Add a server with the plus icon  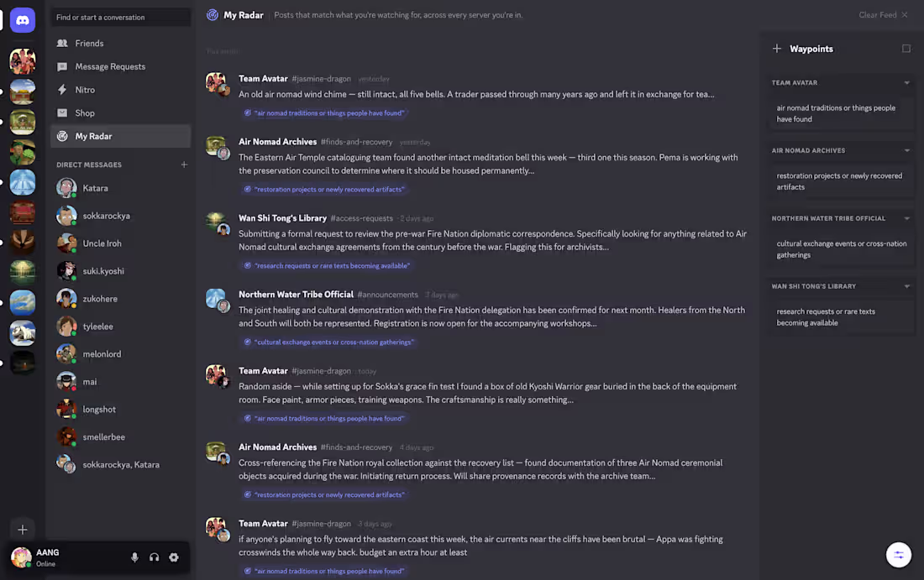tap(23, 530)
